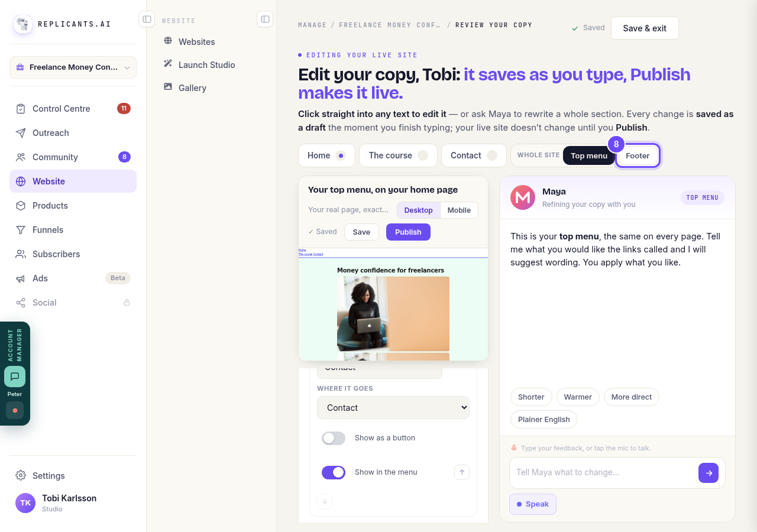Collapse the Website submenu panel icon
Viewport: 757px width, 532px height.
pos(265,19)
